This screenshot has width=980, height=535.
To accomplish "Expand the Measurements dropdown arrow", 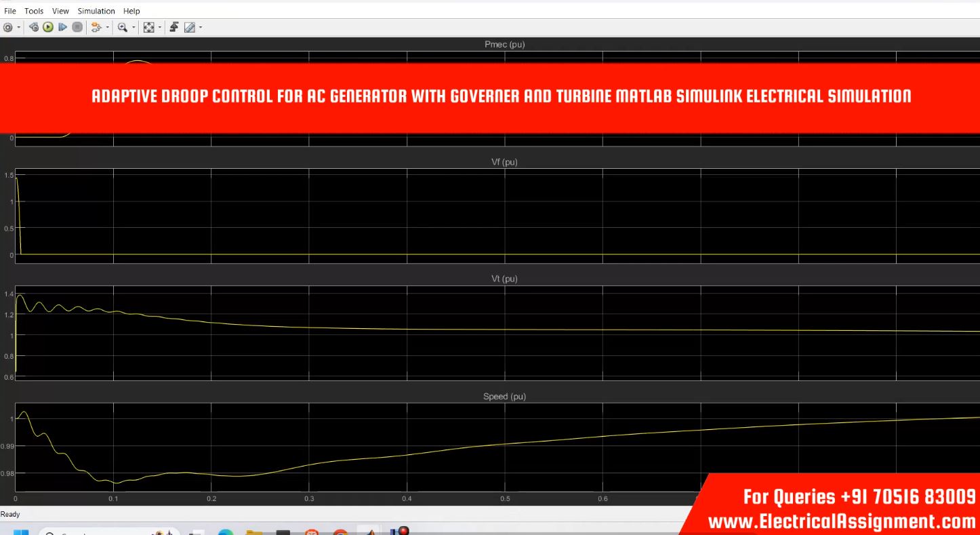I will click(201, 27).
